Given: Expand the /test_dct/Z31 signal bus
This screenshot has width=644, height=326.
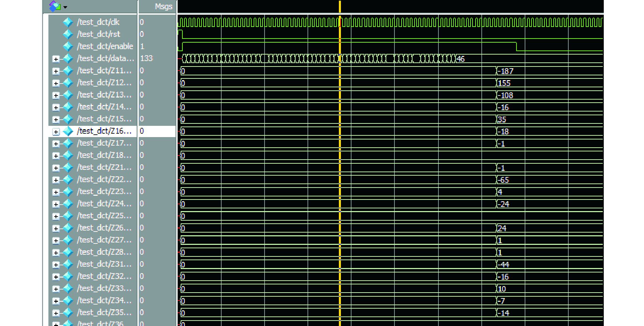Looking at the screenshot, I should (x=56, y=265).
